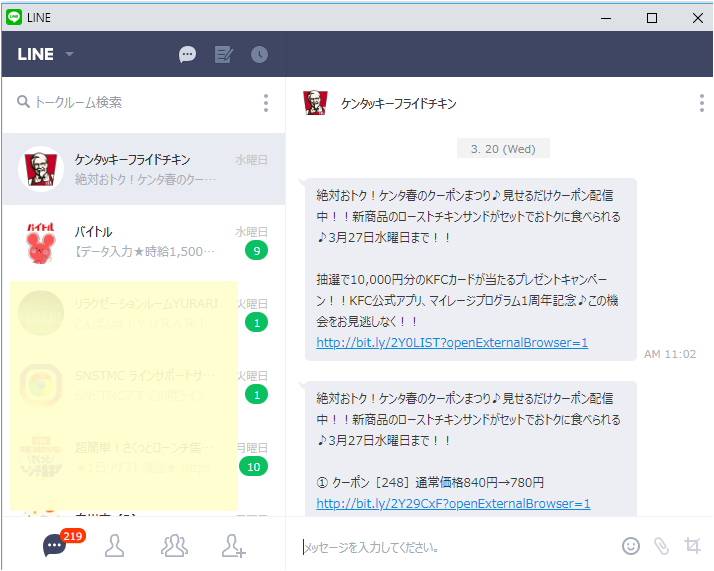The height and width of the screenshot is (571, 714).
Task: Select the バイトル chat row
Action: (x=144, y=241)
